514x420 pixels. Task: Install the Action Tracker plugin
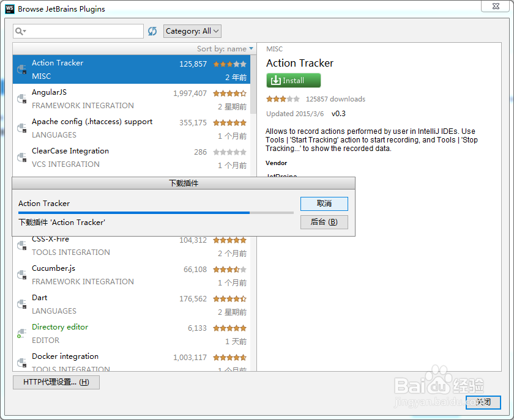[x=293, y=80]
